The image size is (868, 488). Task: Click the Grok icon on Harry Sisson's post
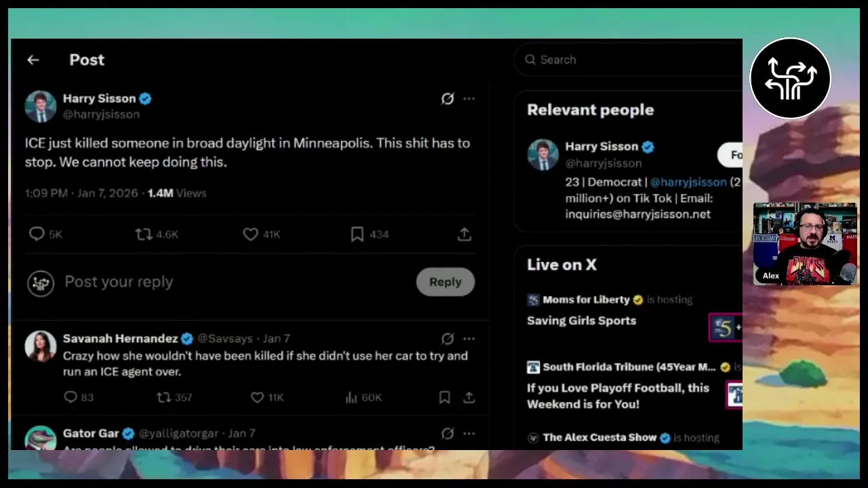point(448,98)
